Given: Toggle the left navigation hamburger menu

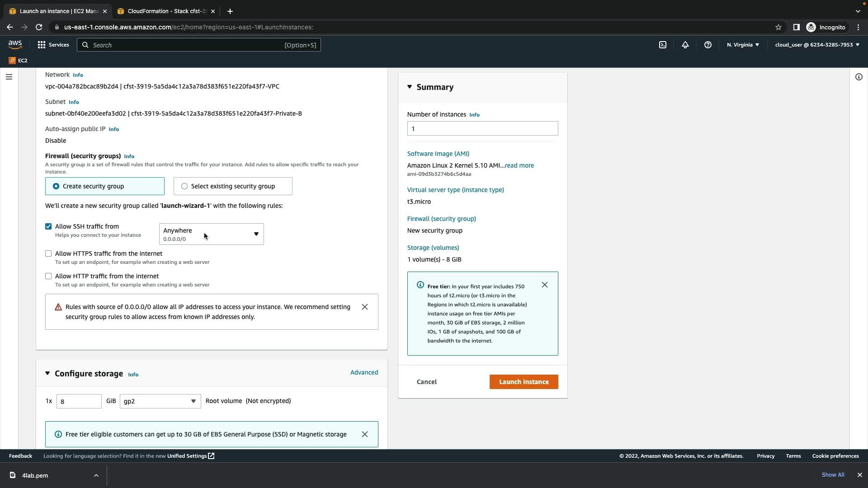Looking at the screenshot, I should click(x=9, y=77).
